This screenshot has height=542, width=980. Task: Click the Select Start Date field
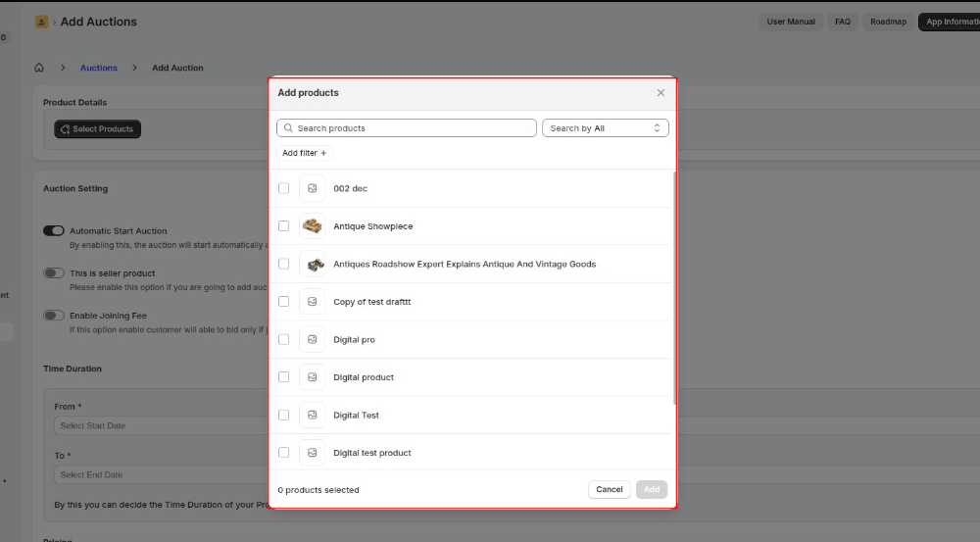(x=162, y=425)
